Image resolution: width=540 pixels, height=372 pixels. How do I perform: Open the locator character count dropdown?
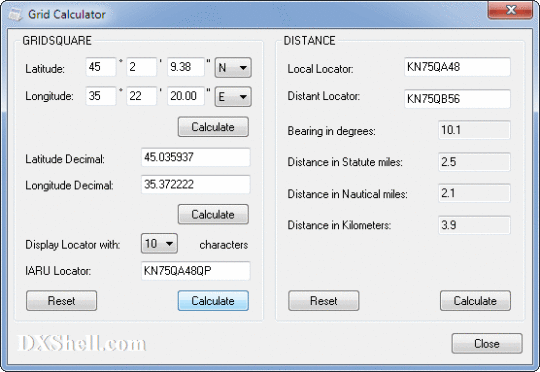click(x=159, y=244)
